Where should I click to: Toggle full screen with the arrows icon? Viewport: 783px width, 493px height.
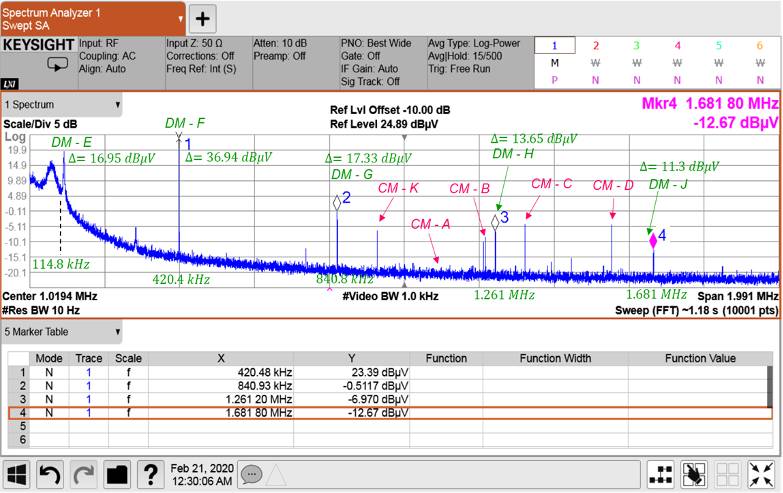[760, 473]
